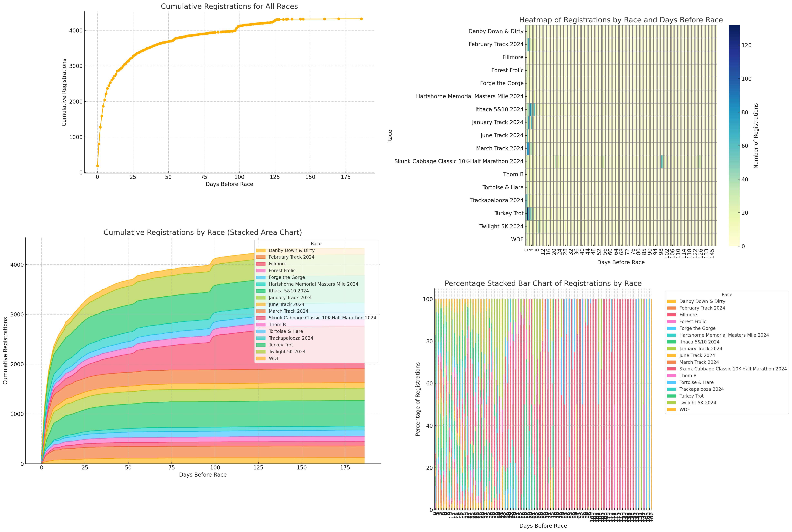792x532 pixels.
Task: Click the 'Cumulative Registrations for All Races' title
Action: pos(229,6)
